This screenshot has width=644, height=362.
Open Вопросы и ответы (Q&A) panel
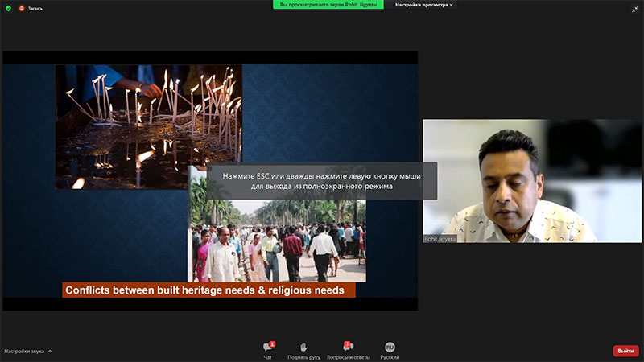coord(348,347)
